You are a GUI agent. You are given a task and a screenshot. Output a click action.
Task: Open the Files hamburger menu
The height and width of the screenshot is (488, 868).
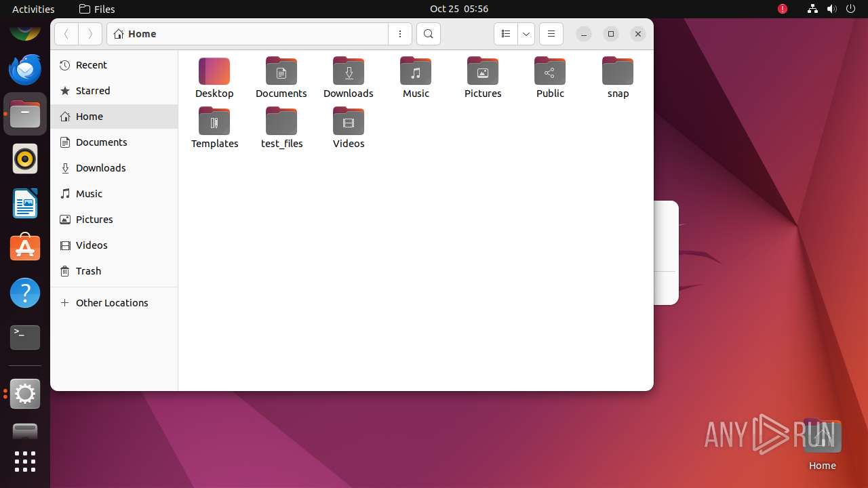[551, 34]
